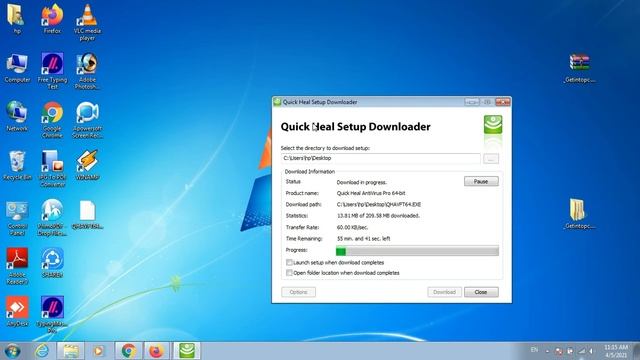Open the taskbar clock and date
Viewport: 640px width, 360px height.
coord(616,351)
